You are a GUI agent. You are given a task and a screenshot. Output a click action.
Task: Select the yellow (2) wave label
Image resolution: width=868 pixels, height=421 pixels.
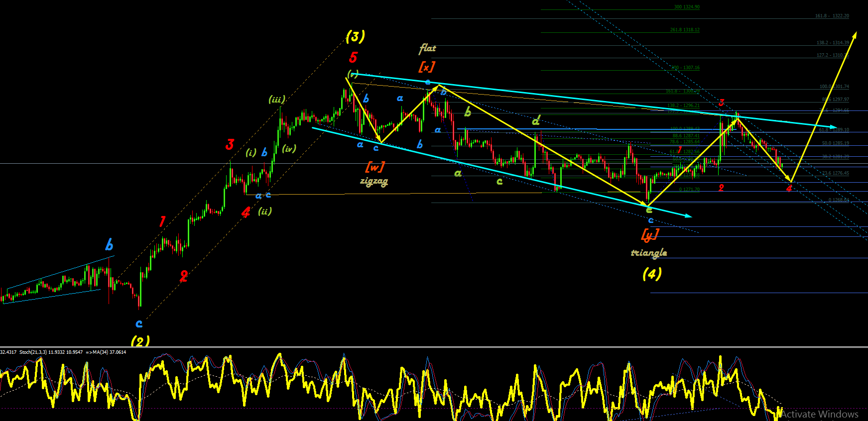[x=140, y=341]
